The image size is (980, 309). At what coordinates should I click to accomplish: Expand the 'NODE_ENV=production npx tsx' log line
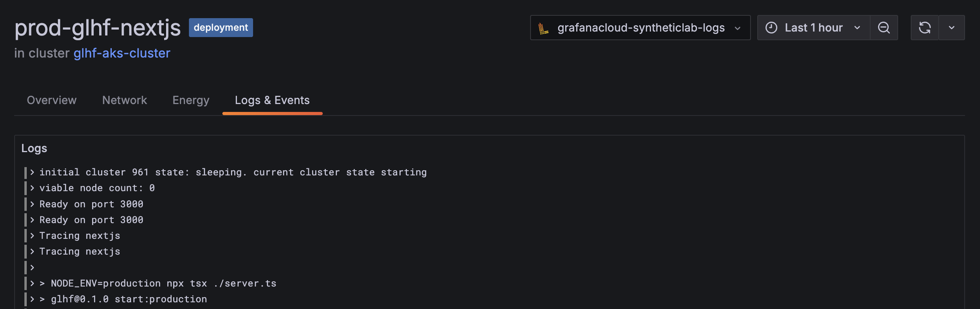[x=32, y=283]
